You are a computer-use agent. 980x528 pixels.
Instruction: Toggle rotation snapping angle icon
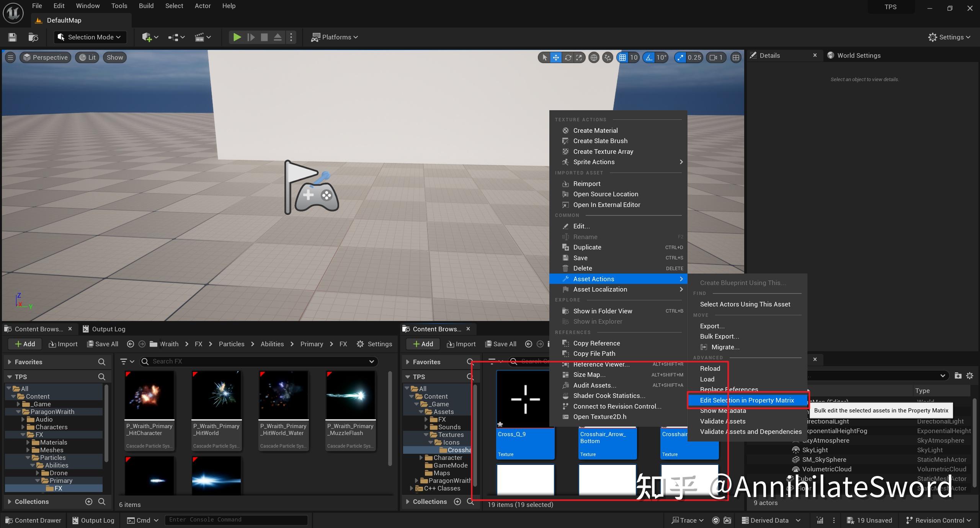point(649,57)
